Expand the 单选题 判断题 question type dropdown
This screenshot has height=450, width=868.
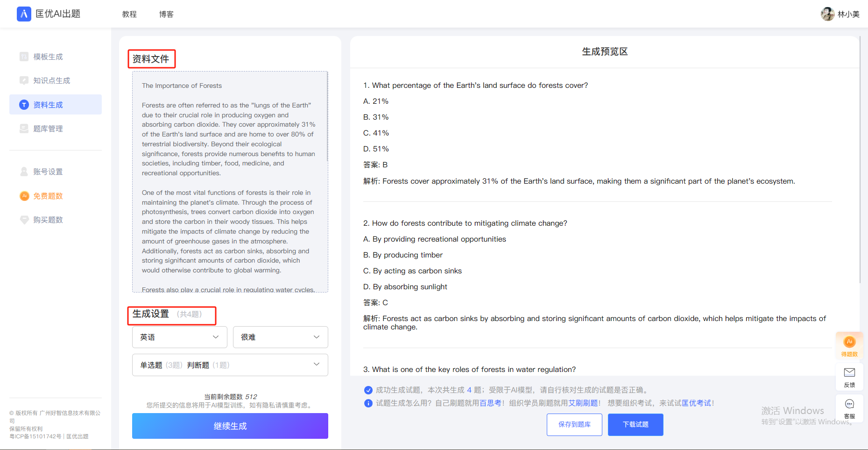(x=230, y=365)
